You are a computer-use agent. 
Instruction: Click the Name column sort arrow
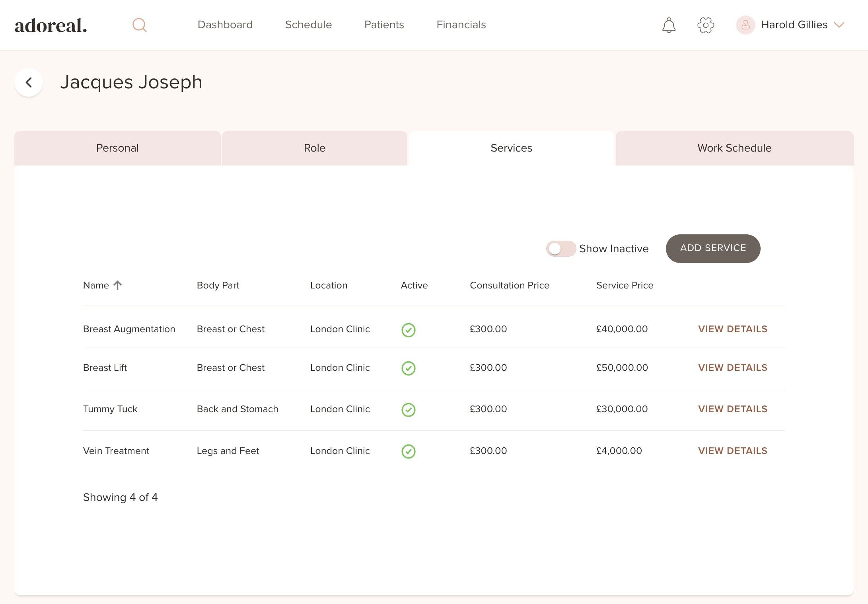tap(117, 285)
